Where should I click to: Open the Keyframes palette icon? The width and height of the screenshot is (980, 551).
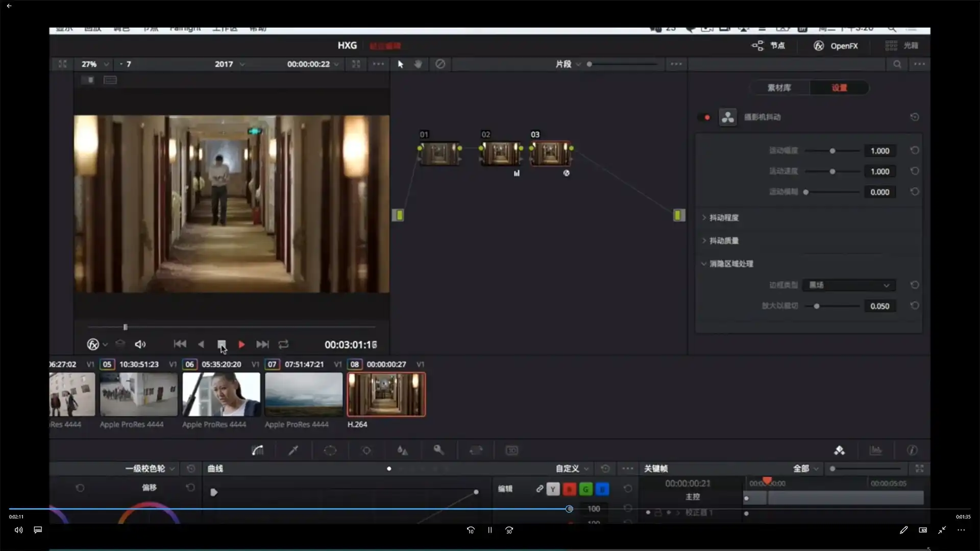pos(840,450)
